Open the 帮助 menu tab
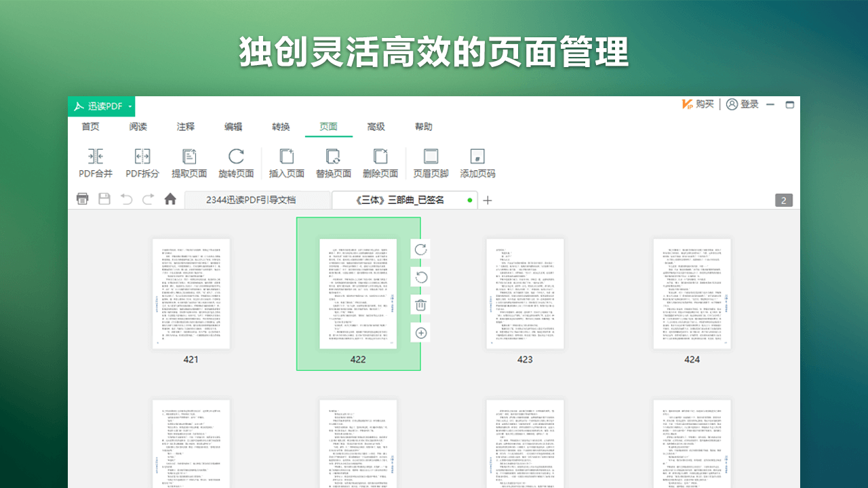This screenshot has height=488, width=868. [x=423, y=127]
